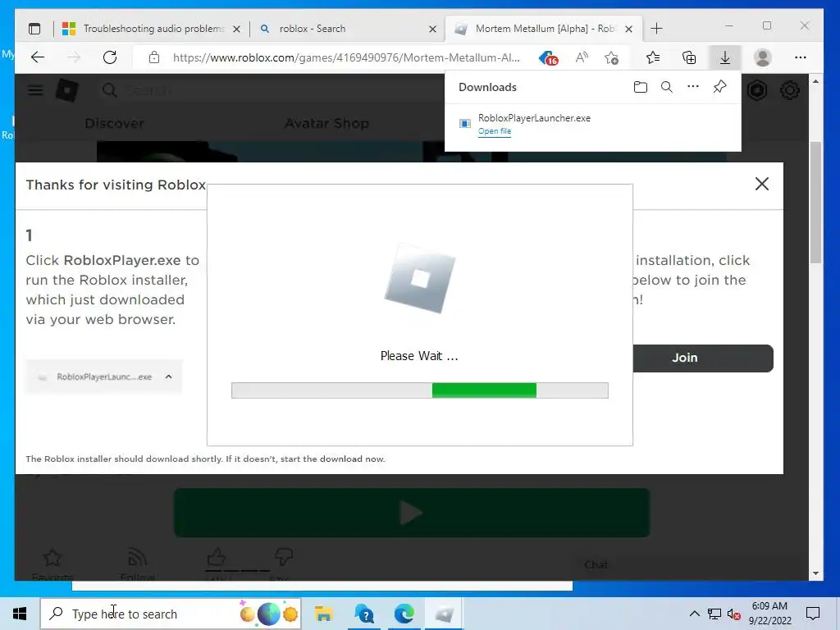Show hidden system tray icons
The width and height of the screenshot is (840, 630).
coord(694,614)
